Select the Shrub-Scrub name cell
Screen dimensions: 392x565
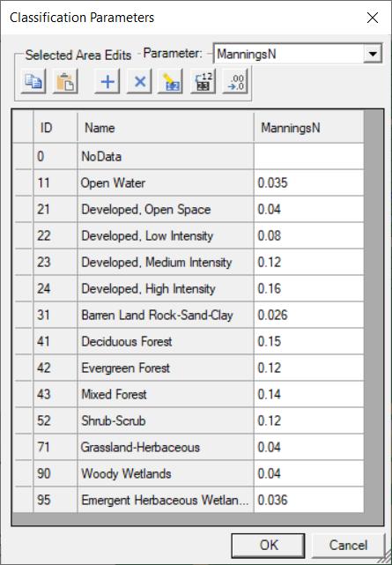coord(166,420)
